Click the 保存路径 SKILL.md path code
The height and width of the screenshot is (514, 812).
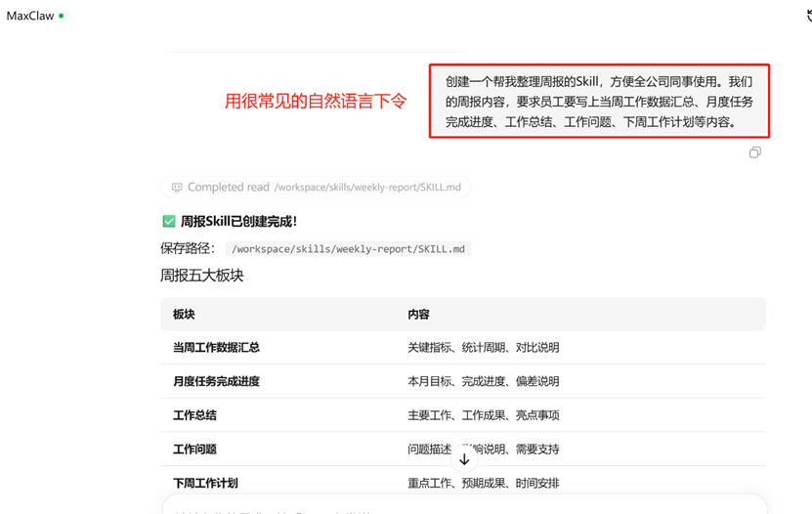click(348, 249)
